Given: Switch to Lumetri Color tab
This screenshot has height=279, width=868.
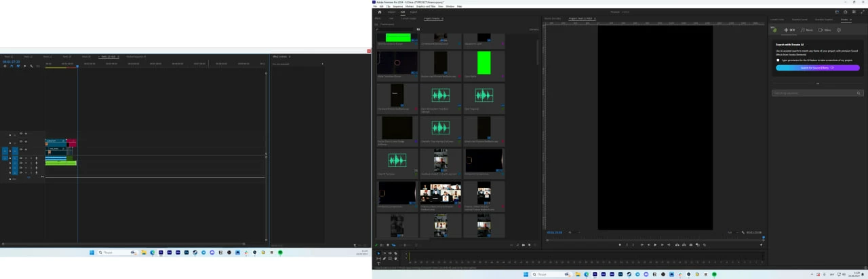Looking at the screenshot, I should 776,19.
